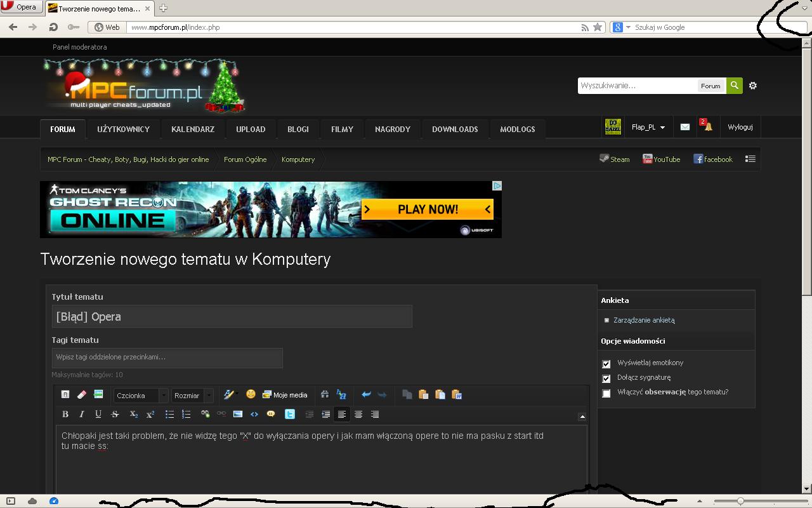The height and width of the screenshot is (508, 812).
Task: Go to Forum Ogólne breadcrumb
Action: (x=245, y=159)
